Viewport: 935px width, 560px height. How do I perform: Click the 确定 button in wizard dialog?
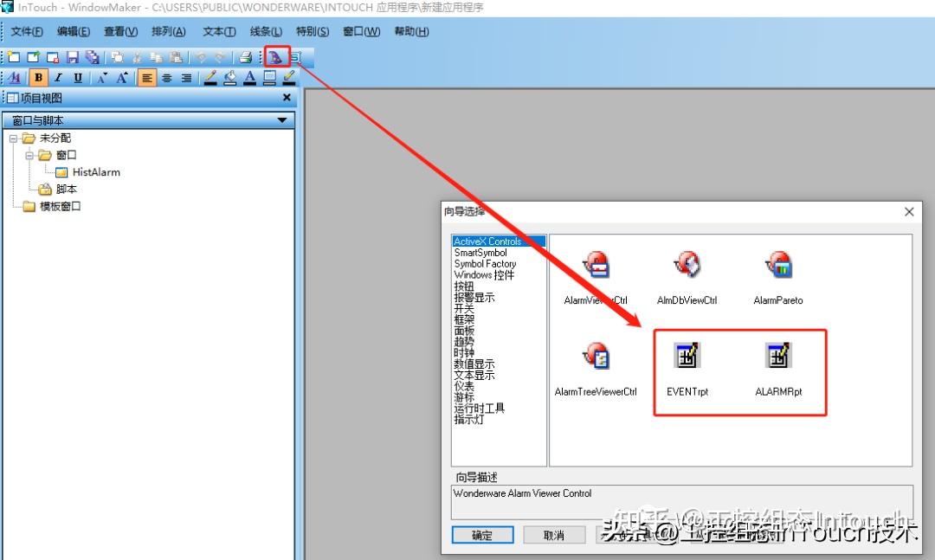point(482,535)
